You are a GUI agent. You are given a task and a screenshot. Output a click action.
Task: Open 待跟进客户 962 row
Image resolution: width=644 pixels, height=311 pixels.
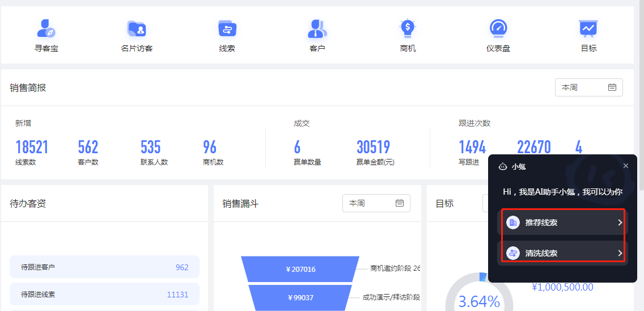click(104, 267)
